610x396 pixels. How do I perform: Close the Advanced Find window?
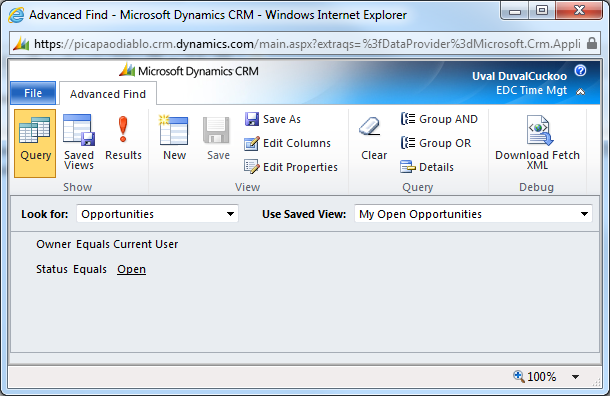click(579, 11)
